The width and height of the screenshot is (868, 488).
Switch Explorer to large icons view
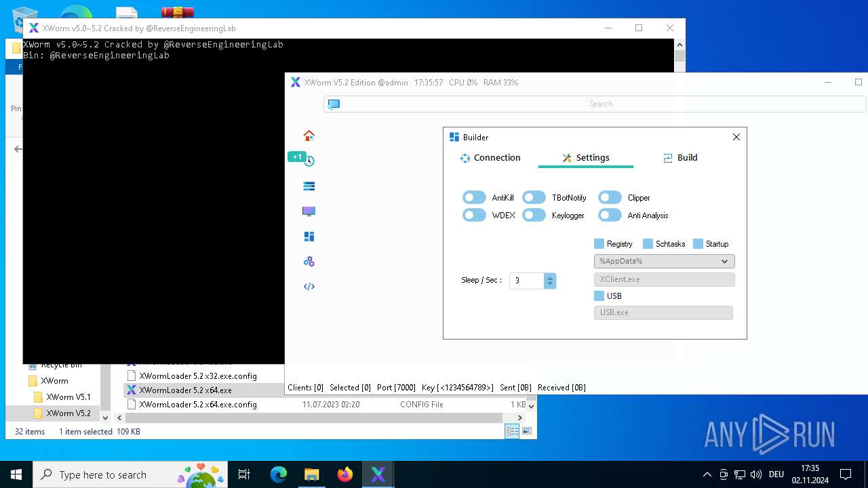527,432
